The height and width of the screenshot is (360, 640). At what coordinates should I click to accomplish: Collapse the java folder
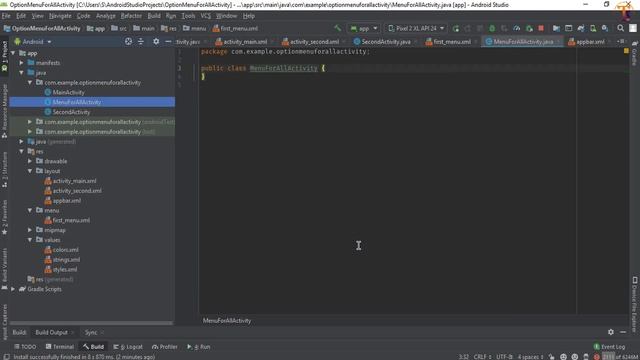tap(21, 73)
